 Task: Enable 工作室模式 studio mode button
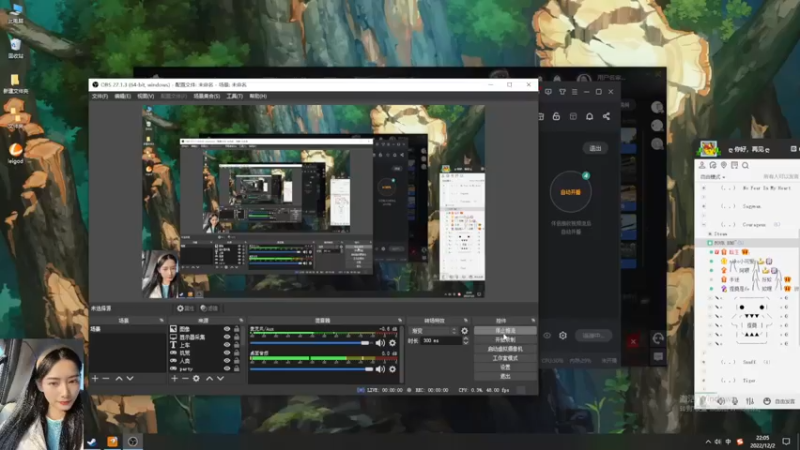(505, 358)
